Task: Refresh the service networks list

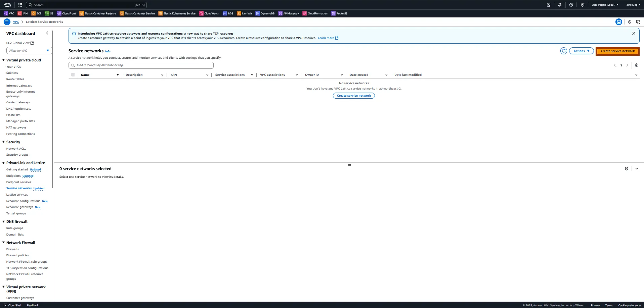Action: [x=564, y=51]
